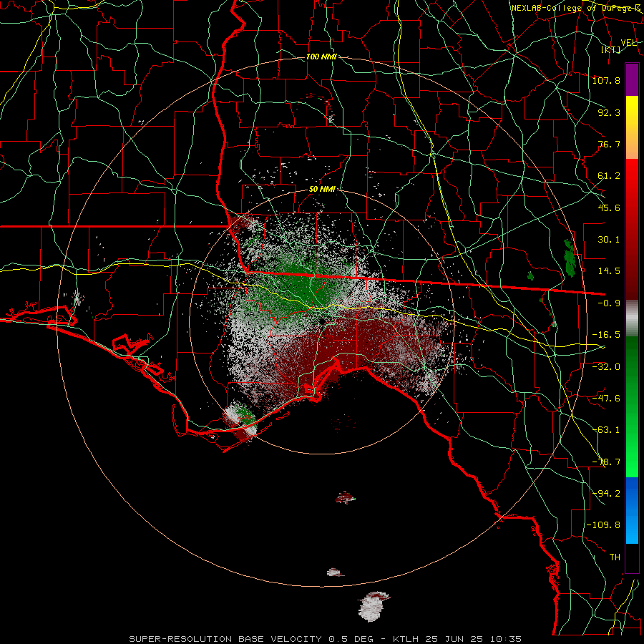Click the -0.9 value on velocity scale
Image resolution: width=644 pixels, height=644 pixels.
(x=609, y=303)
